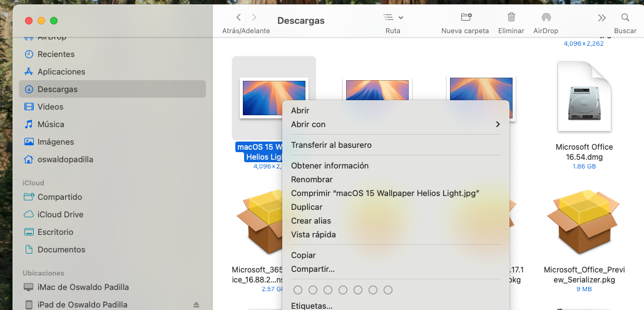Viewport: 644px width, 310px height.
Task: Choose Obtener información
Action: point(396,166)
